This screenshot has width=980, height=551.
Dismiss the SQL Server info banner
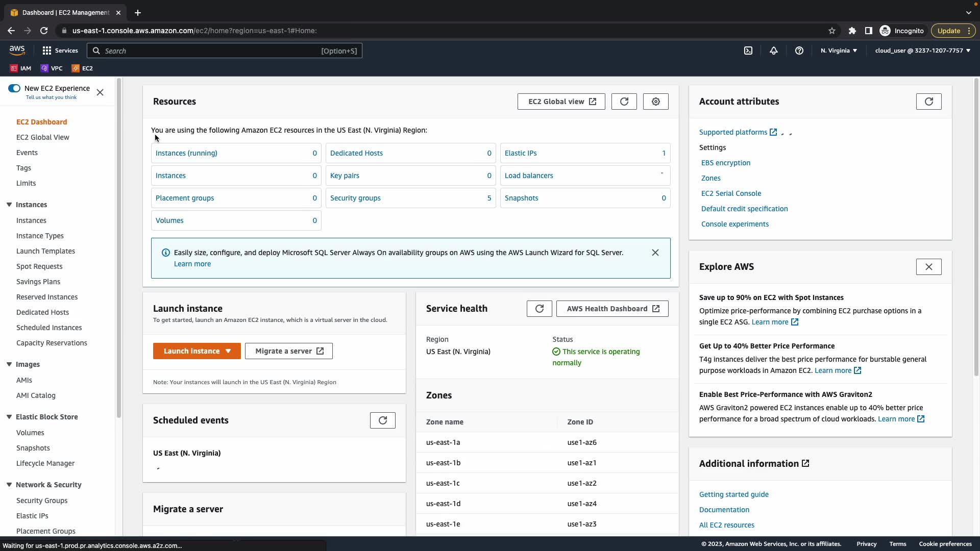[655, 253]
